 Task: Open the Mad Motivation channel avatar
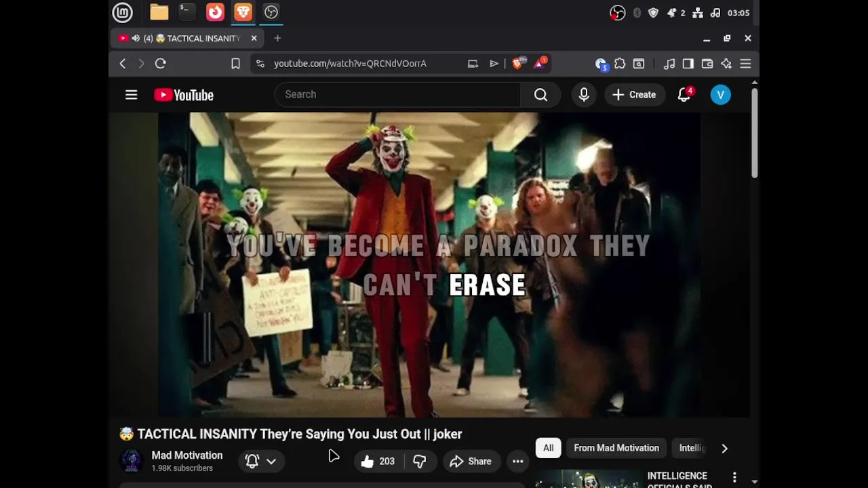(132, 461)
